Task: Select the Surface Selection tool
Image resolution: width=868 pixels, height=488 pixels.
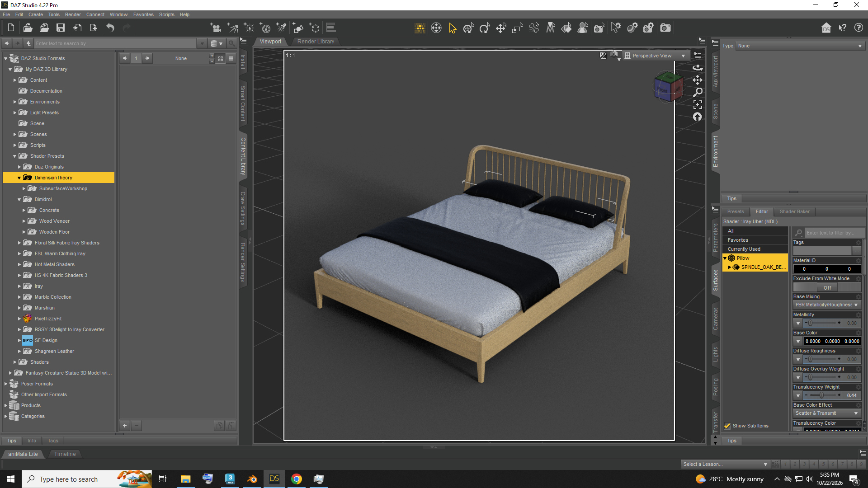Action: pos(566,28)
